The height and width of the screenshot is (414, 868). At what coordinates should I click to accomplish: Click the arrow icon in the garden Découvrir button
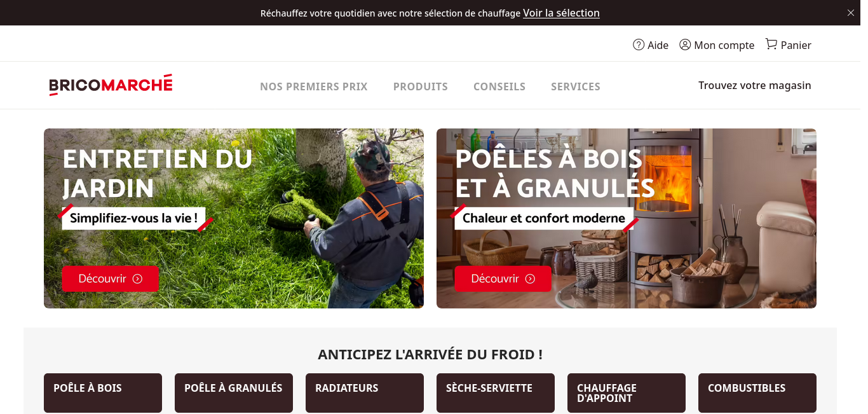pyautogui.click(x=137, y=279)
